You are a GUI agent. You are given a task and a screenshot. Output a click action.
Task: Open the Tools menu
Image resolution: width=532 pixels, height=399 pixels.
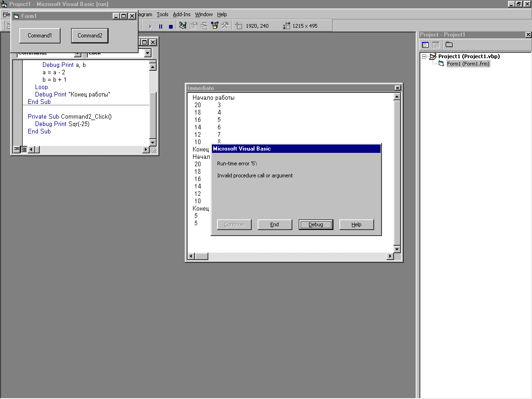pos(162,14)
